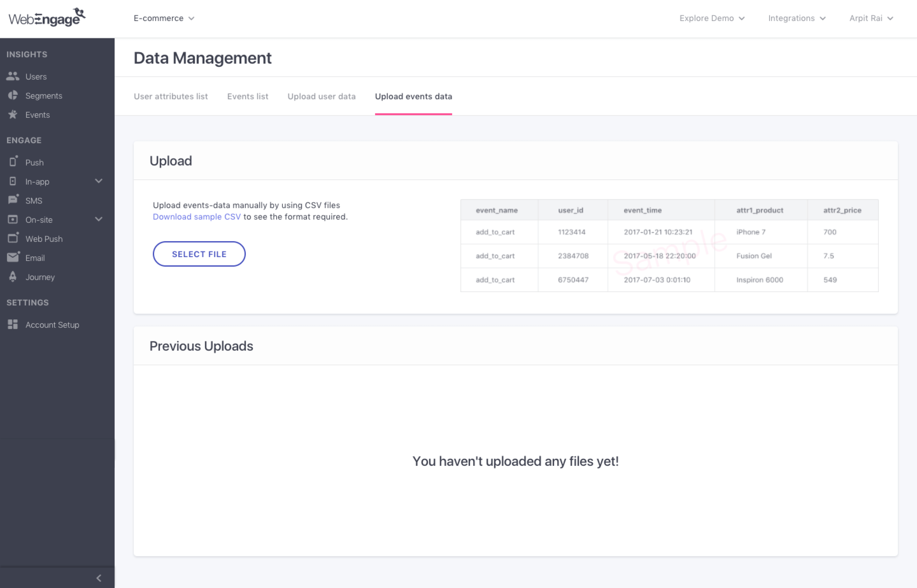
Task: Click the SMS chat bubble icon
Action: click(13, 200)
